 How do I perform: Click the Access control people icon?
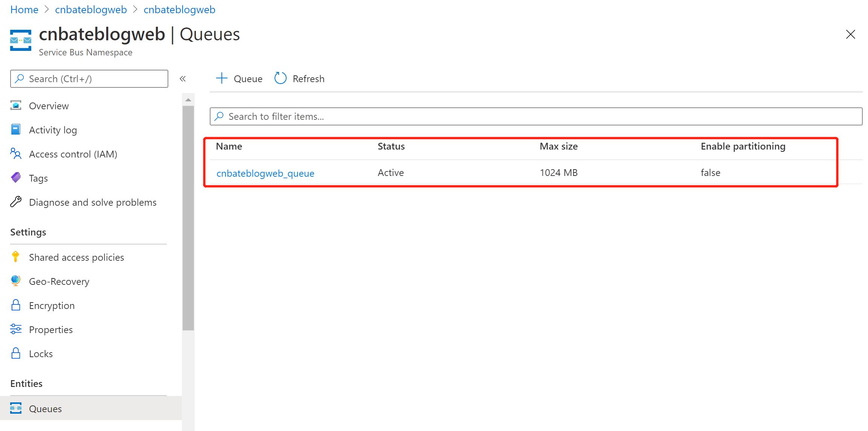(x=16, y=154)
